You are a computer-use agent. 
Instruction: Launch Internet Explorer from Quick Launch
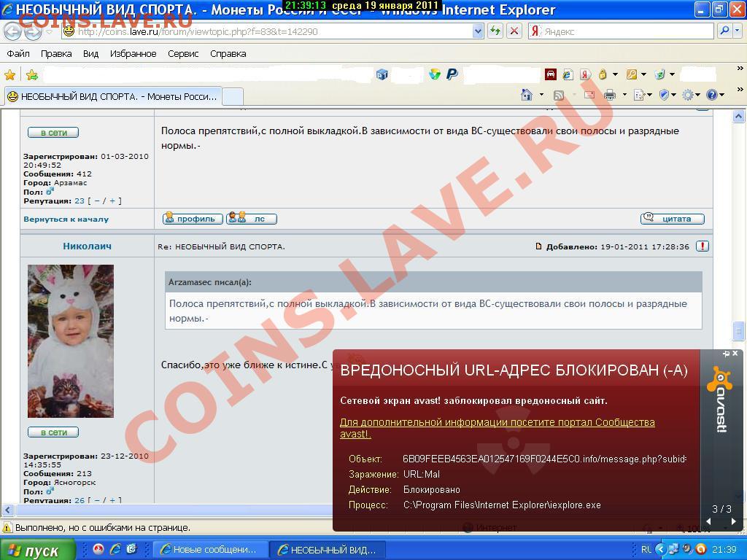point(115,549)
